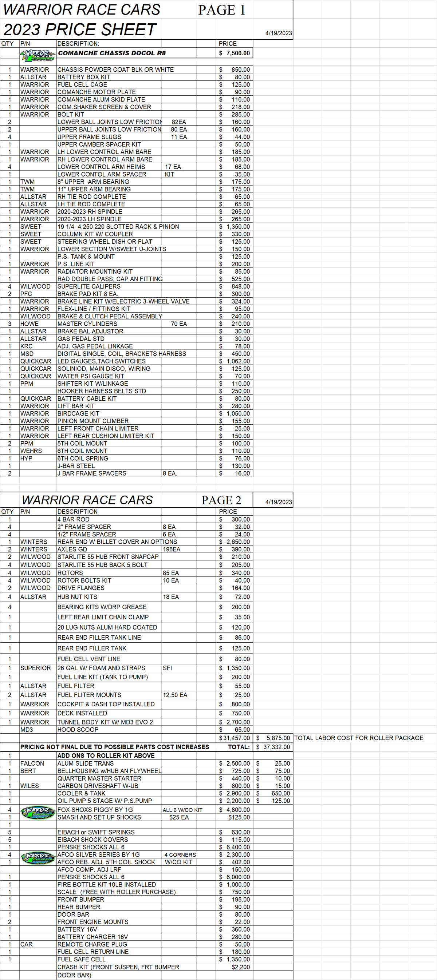
Task: Select the SUPERIOR part number cell
Action: click(x=35, y=668)
